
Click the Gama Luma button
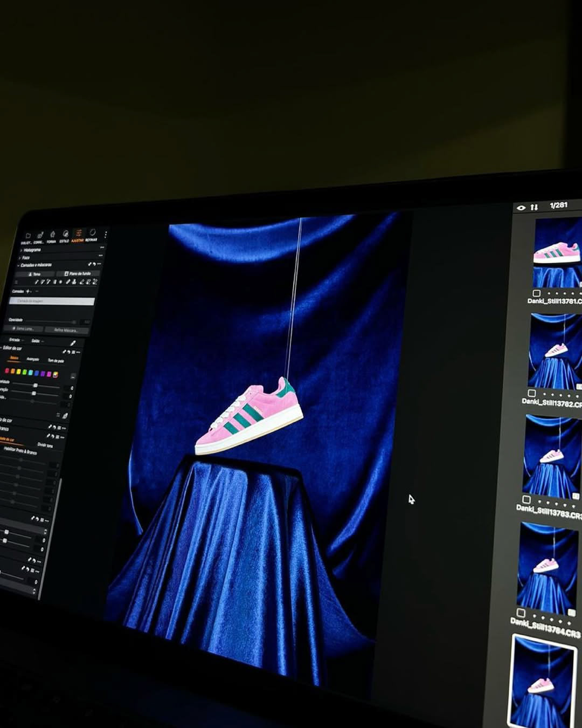pyautogui.click(x=23, y=328)
